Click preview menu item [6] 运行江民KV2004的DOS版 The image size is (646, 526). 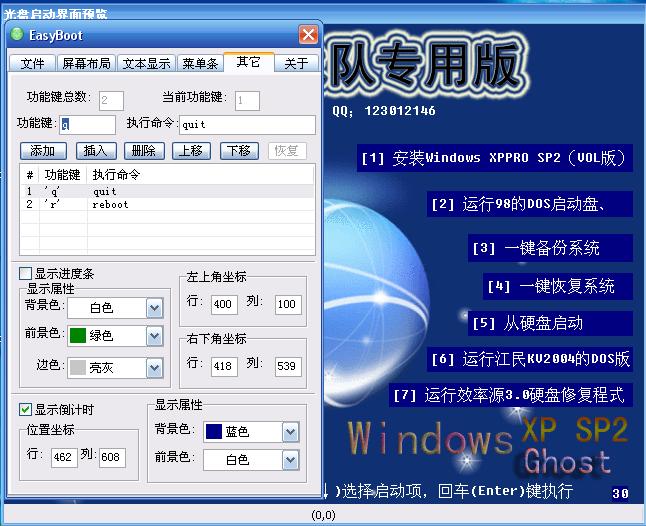pyautogui.click(x=530, y=359)
